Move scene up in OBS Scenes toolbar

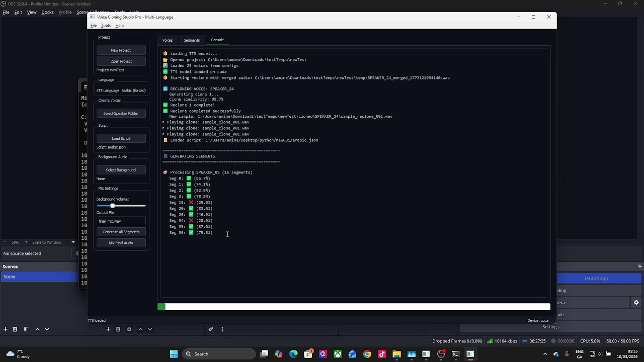pos(37,329)
